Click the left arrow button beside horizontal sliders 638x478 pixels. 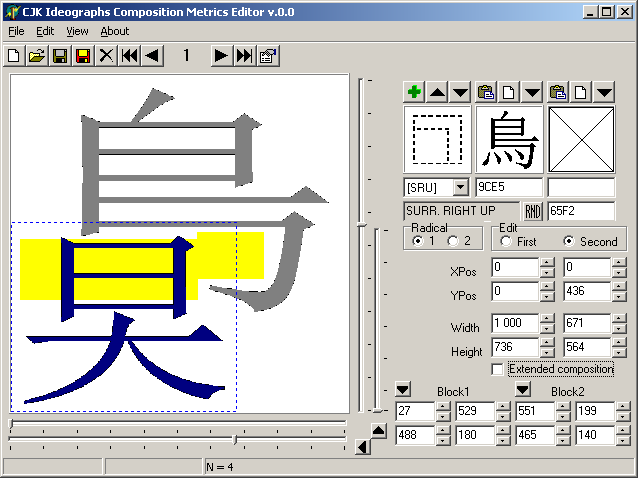click(363, 447)
